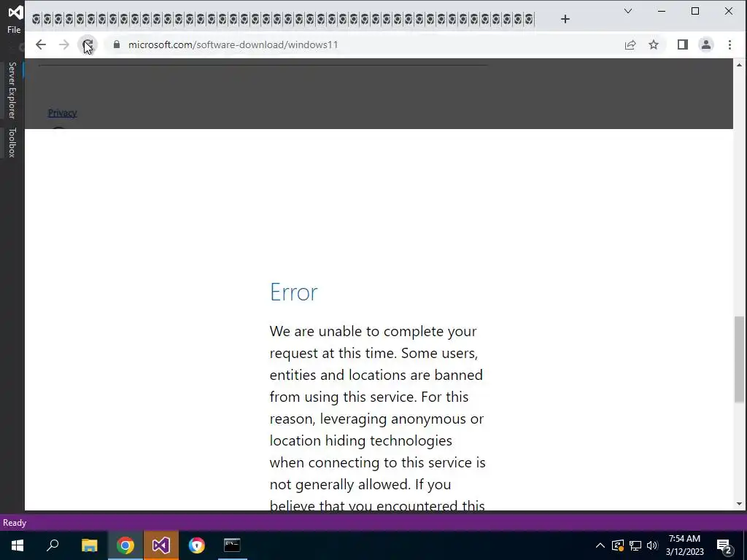Open a new tab with plus button
Viewport: 747px width, 560px height.
point(565,19)
